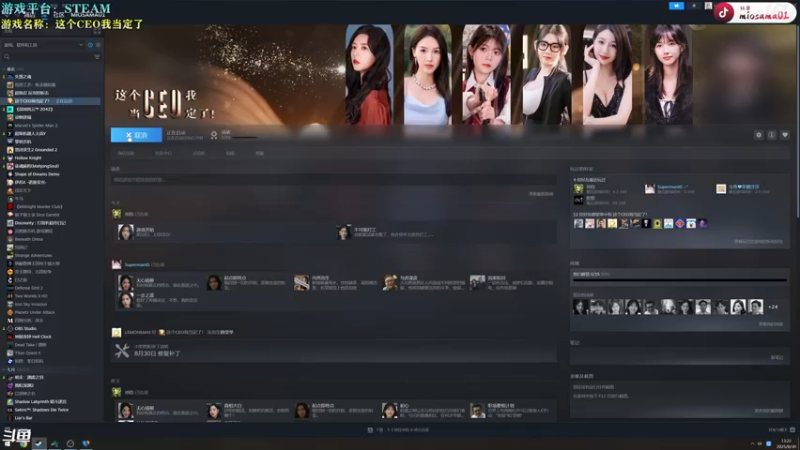Open Superman0 profile link in activity feed
Screen dimensions: 800x450
tap(137, 265)
